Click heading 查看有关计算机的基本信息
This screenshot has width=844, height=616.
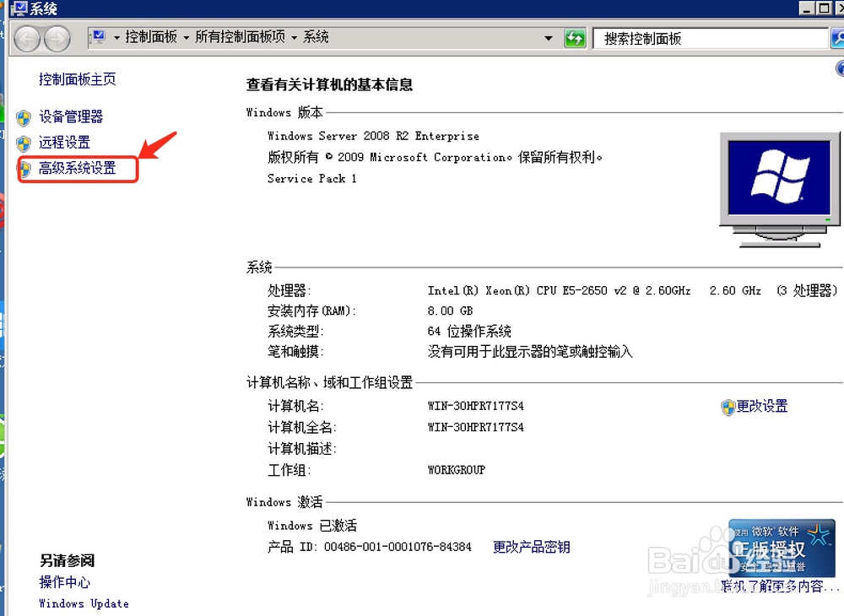(329, 85)
